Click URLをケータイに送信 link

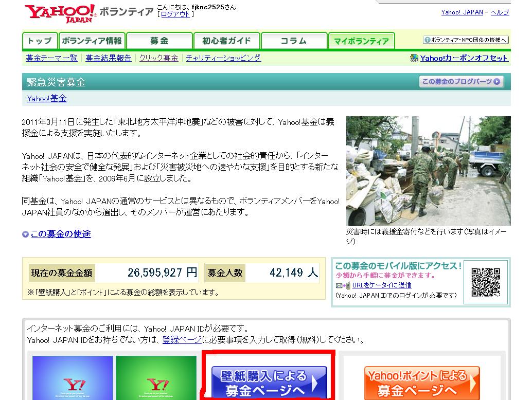tap(382, 285)
